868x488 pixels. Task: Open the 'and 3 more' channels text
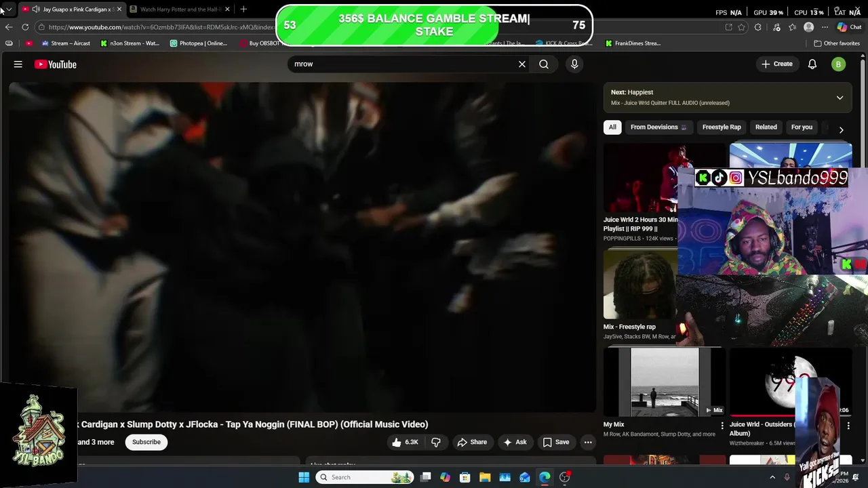(x=96, y=442)
